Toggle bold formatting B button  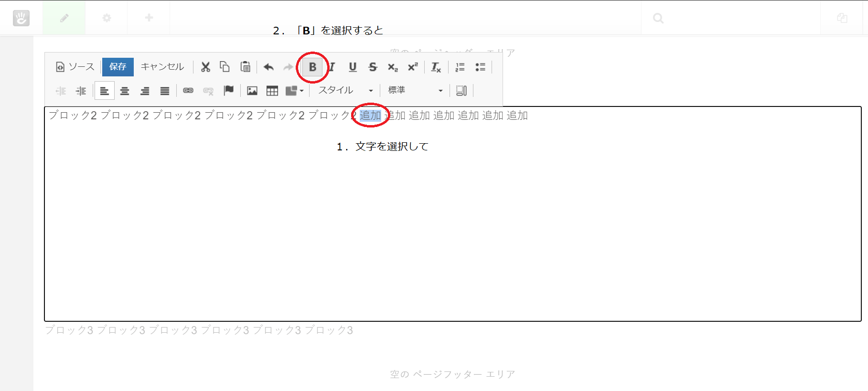312,67
